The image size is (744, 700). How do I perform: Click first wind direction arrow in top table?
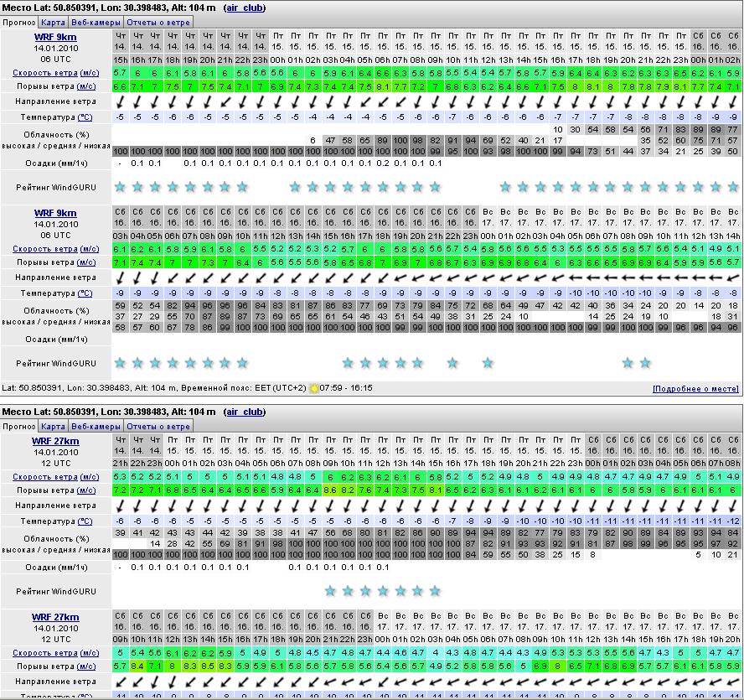tap(120, 101)
